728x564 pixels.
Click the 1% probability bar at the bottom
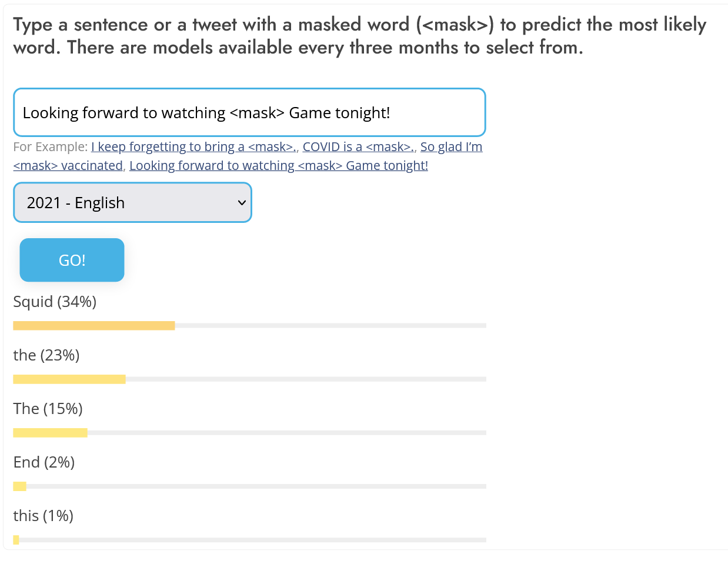coord(16,540)
